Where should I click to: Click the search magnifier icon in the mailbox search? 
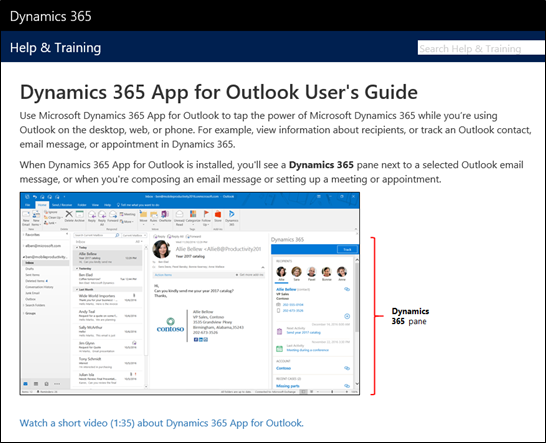[x=117, y=235]
